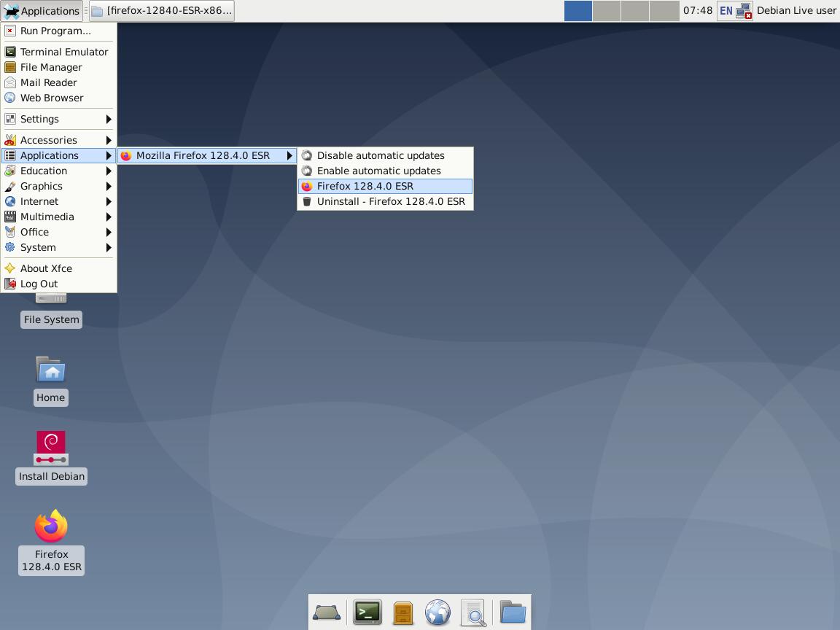Click Show Desktop icon in dock

coord(326,612)
